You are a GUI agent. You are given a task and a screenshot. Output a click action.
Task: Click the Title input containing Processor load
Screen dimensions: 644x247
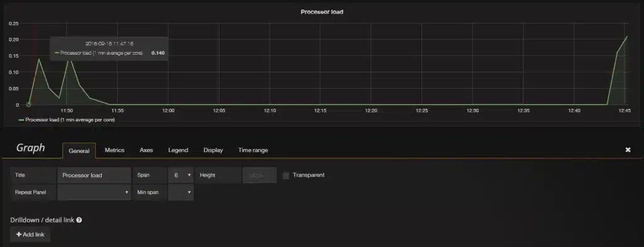(94, 175)
